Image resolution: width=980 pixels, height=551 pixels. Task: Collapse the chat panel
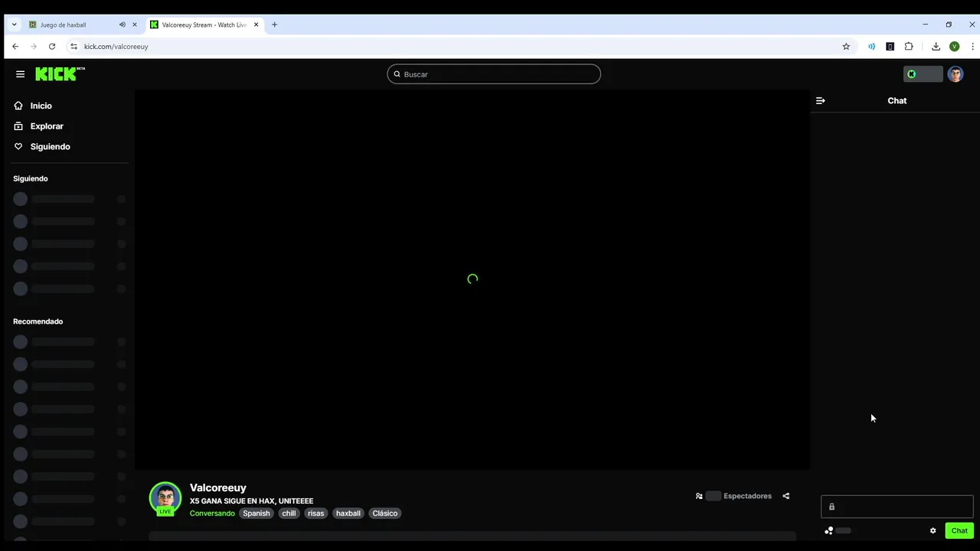point(821,100)
